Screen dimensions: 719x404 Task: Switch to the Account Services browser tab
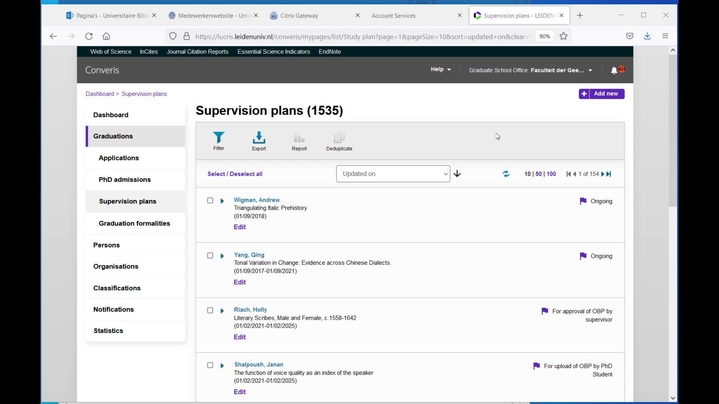click(x=393, y=16)
